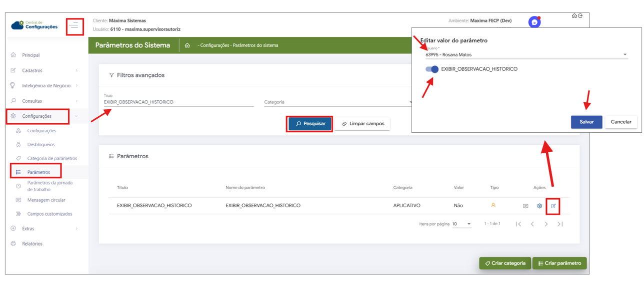Viewport: 644px width, 282px height.
Task: Click the home icon in breadcrumb
Action: (187, 45)
